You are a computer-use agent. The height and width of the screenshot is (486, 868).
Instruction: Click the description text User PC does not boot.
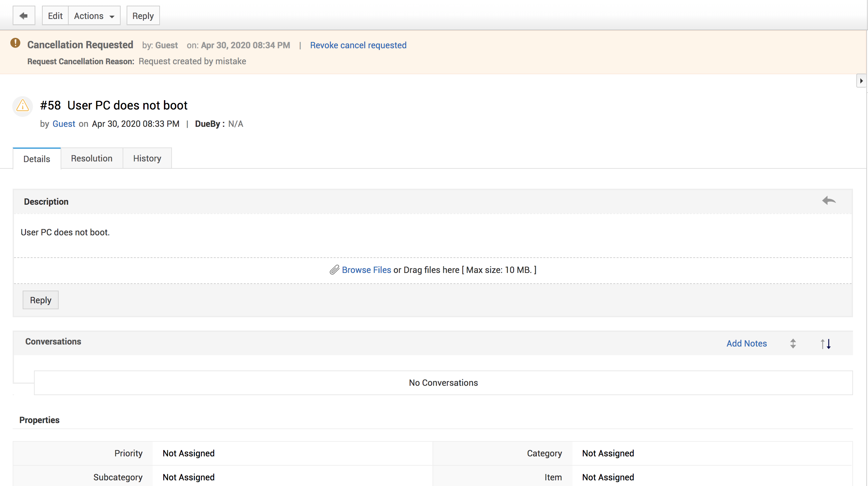click(x=65, y=232)
